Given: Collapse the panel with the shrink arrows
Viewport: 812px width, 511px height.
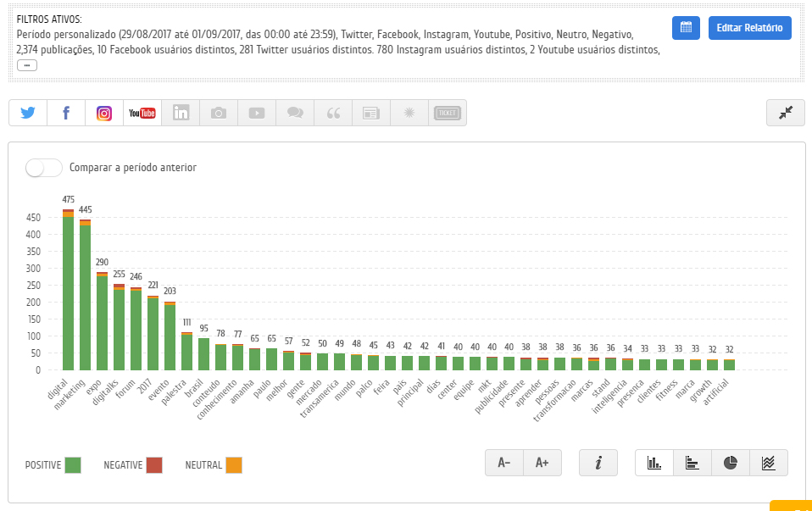Looking at the screenshot, I should point(785,113).
